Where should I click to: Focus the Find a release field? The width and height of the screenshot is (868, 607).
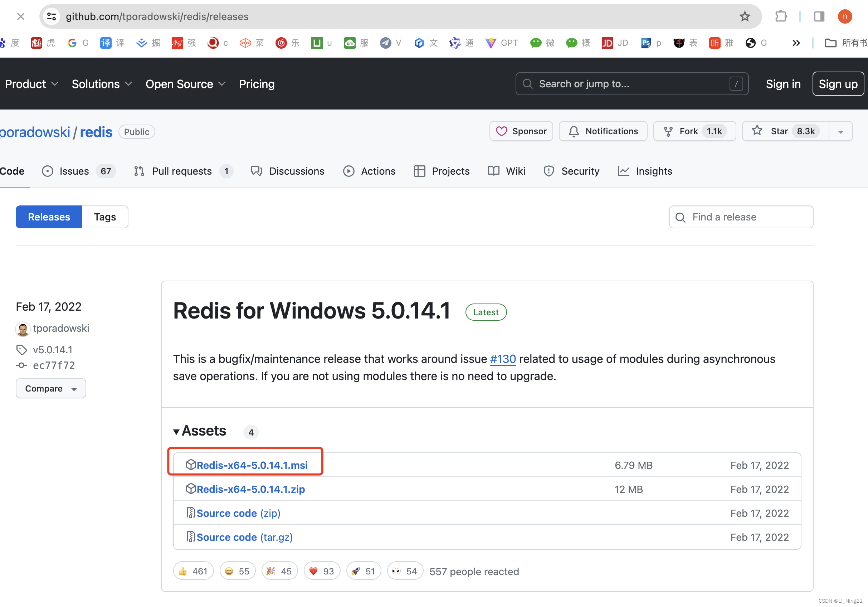(741, 217)
